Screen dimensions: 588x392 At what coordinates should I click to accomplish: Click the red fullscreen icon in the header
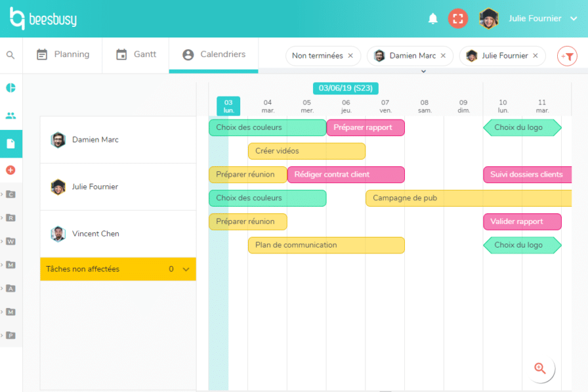tap(458, 18)
